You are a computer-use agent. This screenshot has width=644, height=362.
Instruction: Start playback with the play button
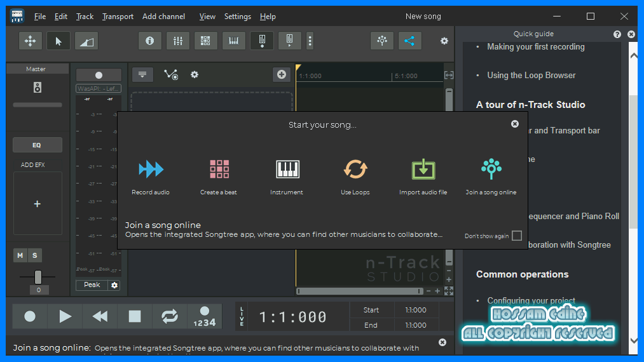[x=65, y=316]
